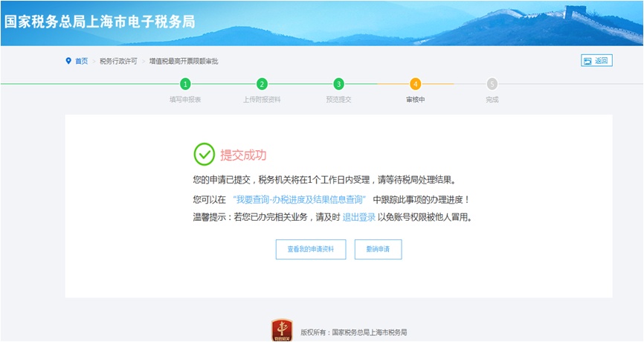The width and height of the screenshot is (644, 342).
Task: Select step 1 circle 填写申报表
Action: click(x=185, y=84)
